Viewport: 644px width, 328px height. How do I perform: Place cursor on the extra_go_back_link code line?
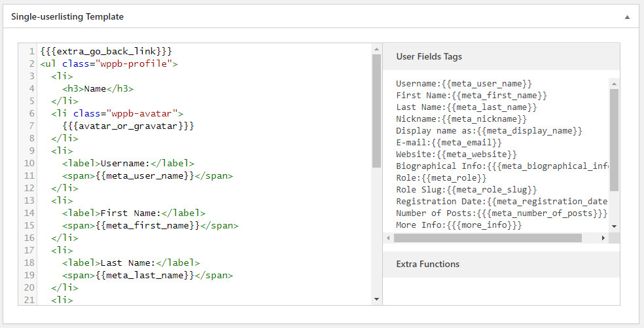coord(106,51)
